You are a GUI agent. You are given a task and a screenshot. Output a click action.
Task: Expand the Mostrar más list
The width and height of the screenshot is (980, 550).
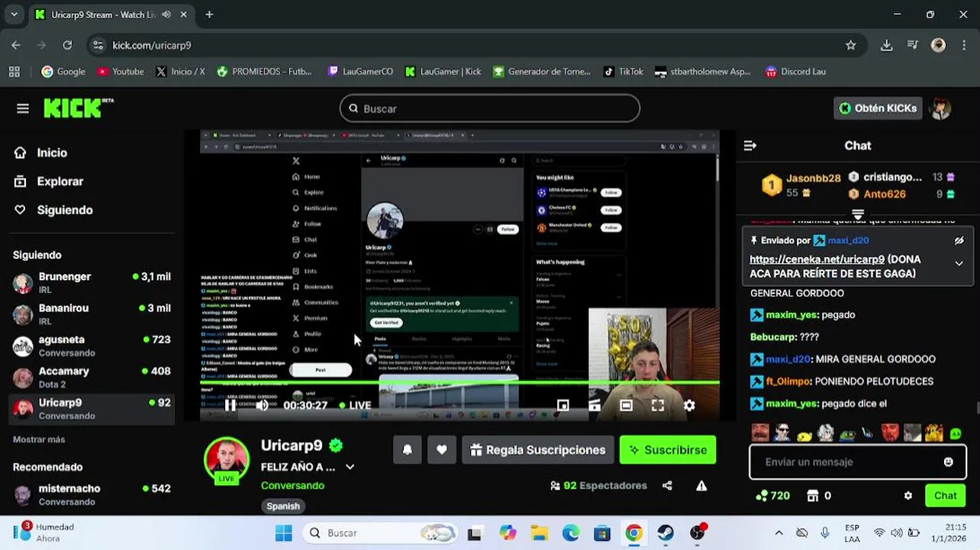39,440
